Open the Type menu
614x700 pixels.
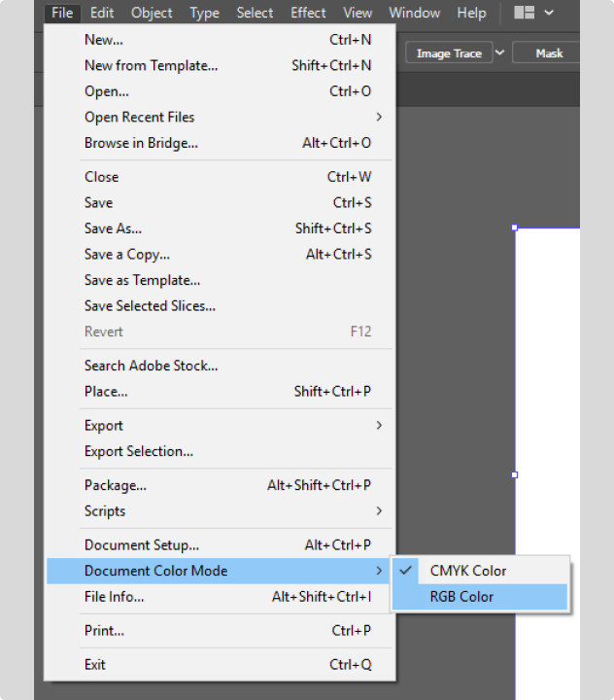point(204,13)
